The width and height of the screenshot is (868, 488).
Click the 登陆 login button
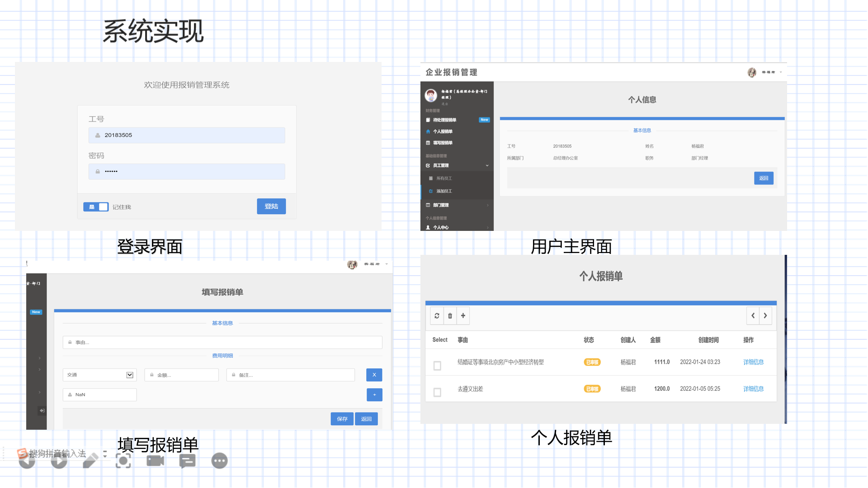point(271,206)
